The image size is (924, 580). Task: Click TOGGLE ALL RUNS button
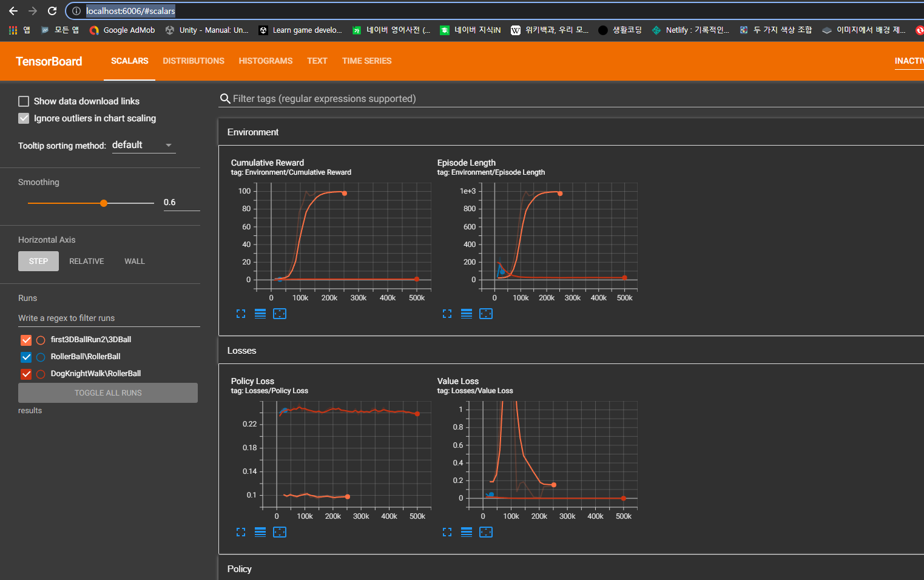click(x=108, y=393)
